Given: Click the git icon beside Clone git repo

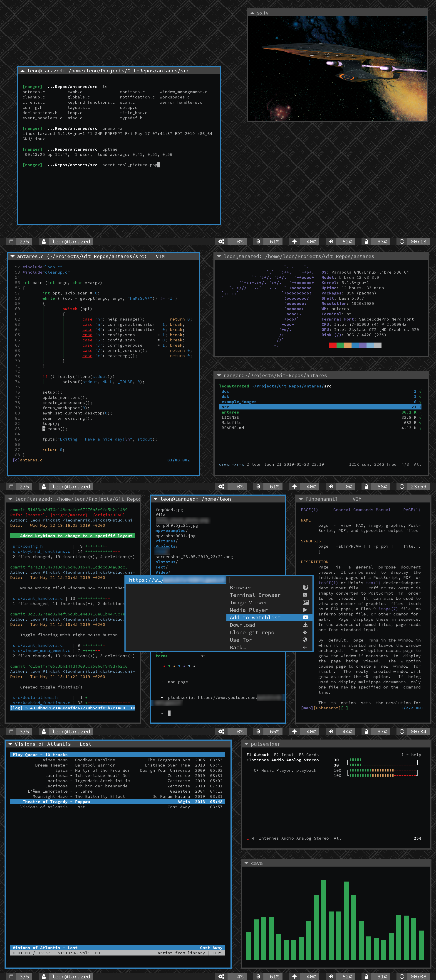Looking at the screenshot, I should pos(305,632).
